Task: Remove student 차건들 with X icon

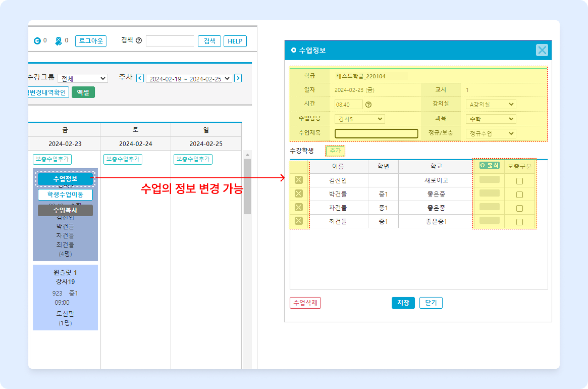Action: click(299, 207)
